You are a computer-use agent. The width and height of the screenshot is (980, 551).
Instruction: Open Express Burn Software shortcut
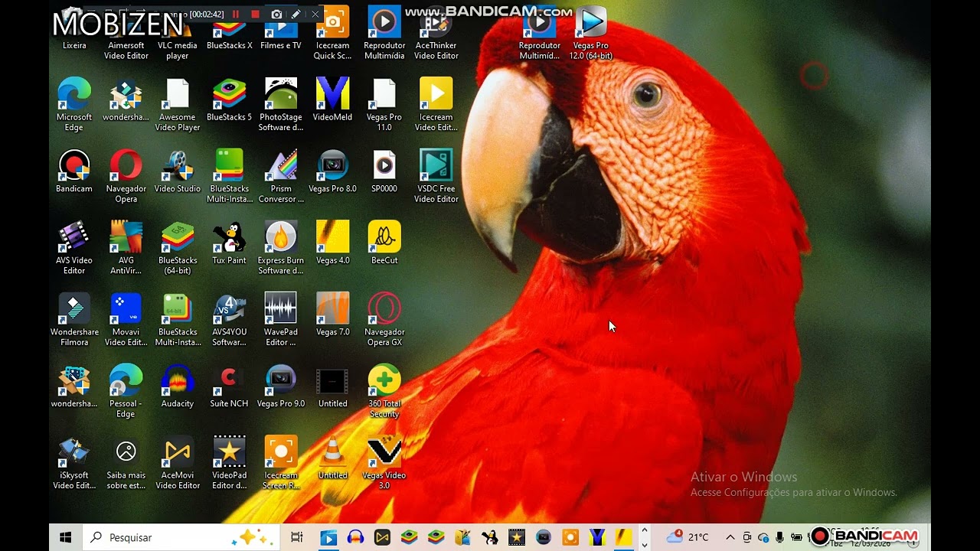(x=281, y=248)
